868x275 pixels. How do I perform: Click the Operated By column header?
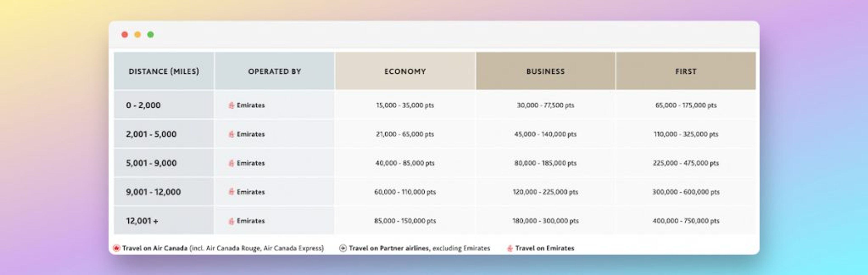point(275,71)
